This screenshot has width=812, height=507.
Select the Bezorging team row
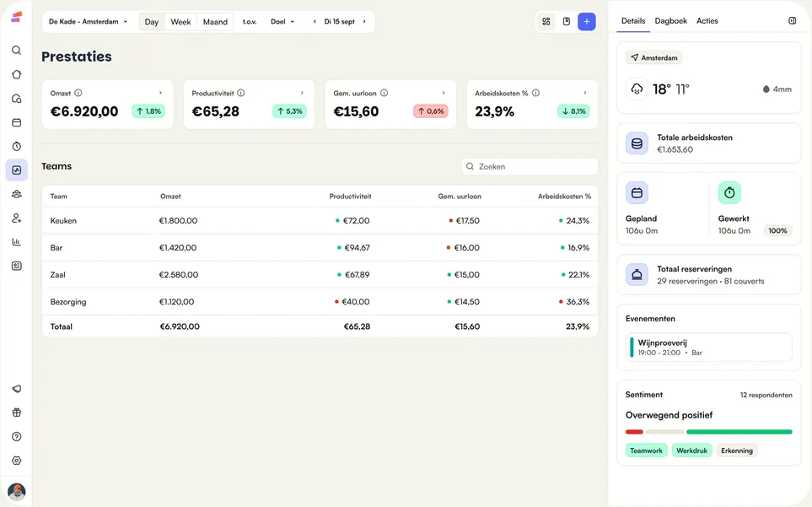320,301
